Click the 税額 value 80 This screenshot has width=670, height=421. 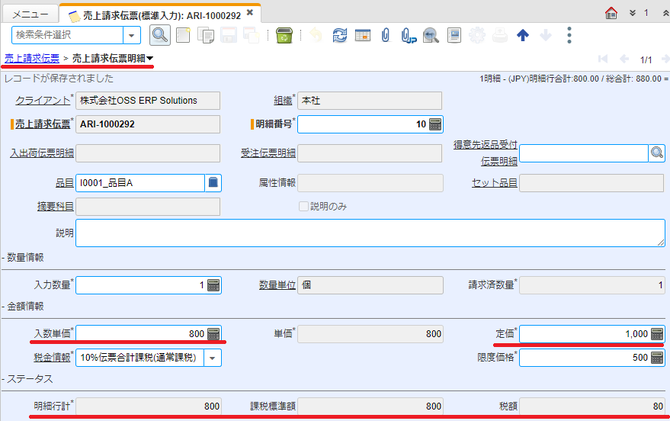592,406
